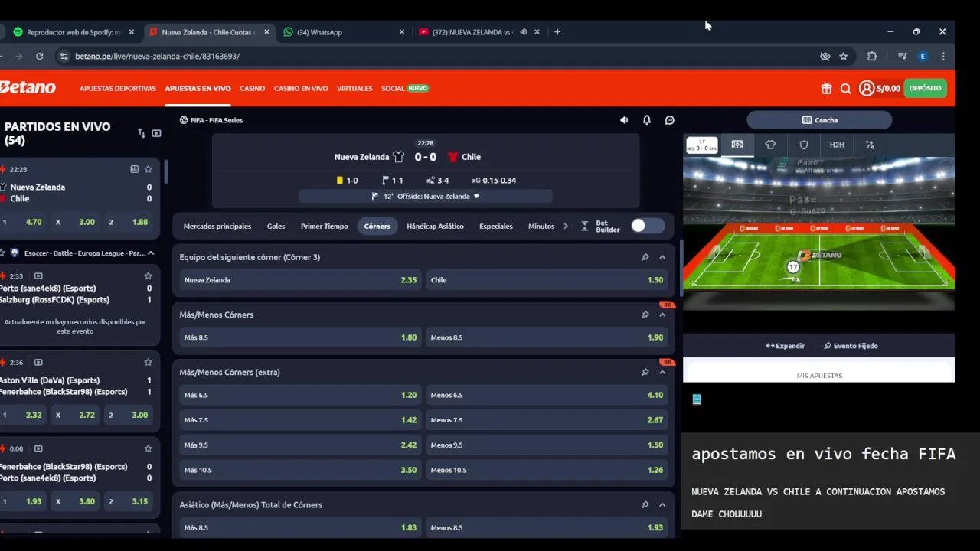This screenshot has height=551, width=980.
Task: Pin the 'Asiático (Más/Menos) Total de Córners' market
Action: (x=645, y=504)
